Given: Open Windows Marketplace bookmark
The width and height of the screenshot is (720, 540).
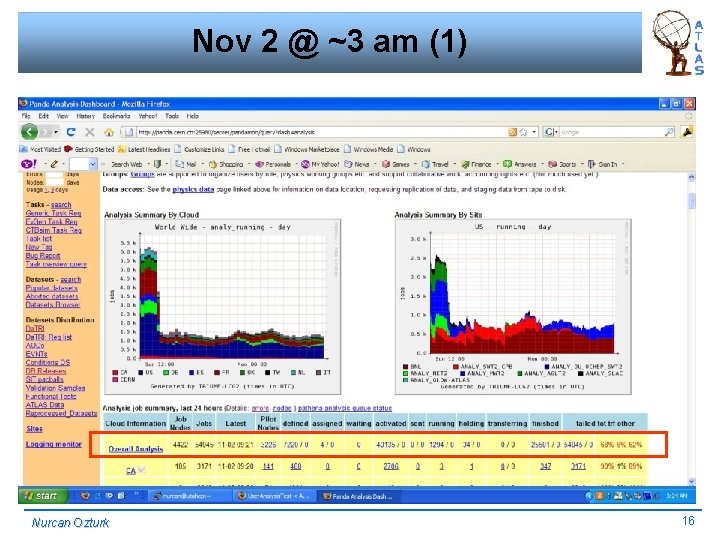Looking at the screenshot, I should click(x=307, y=149).
